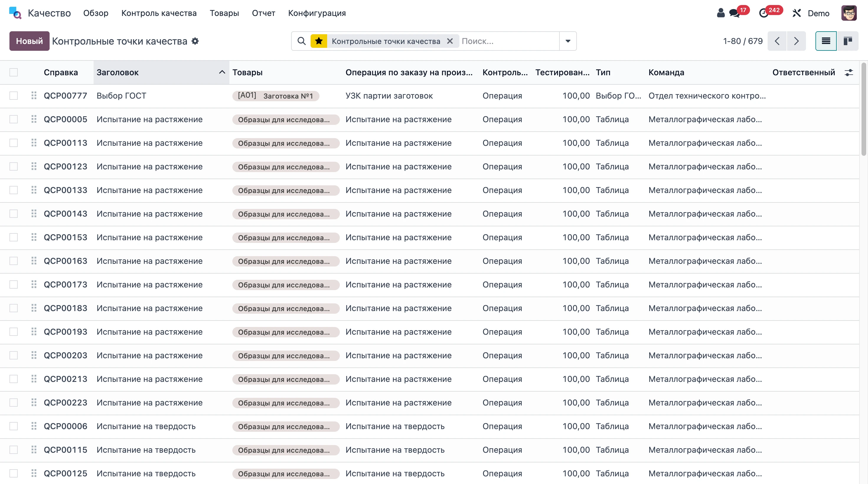The height and width of the screenshot is (484, 868).
Task: Open the search options dropdown arrow
Action: pos(568,41)
